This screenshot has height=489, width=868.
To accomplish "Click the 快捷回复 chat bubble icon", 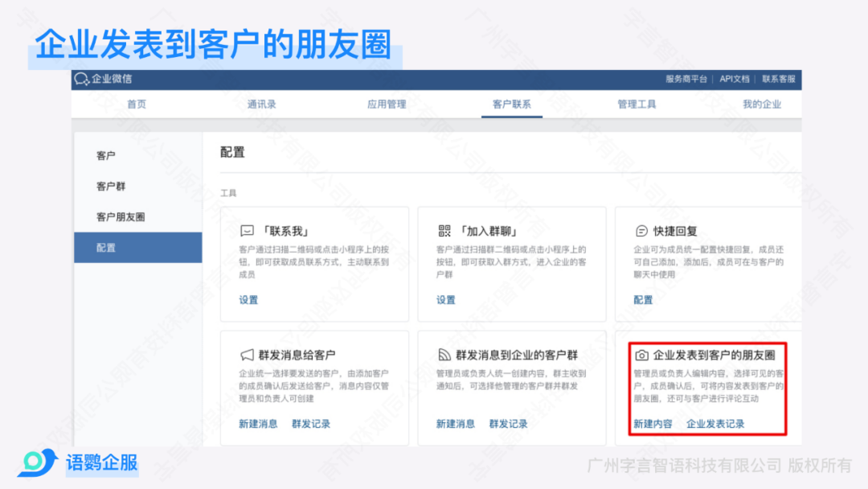I will [x=642, y=231].
